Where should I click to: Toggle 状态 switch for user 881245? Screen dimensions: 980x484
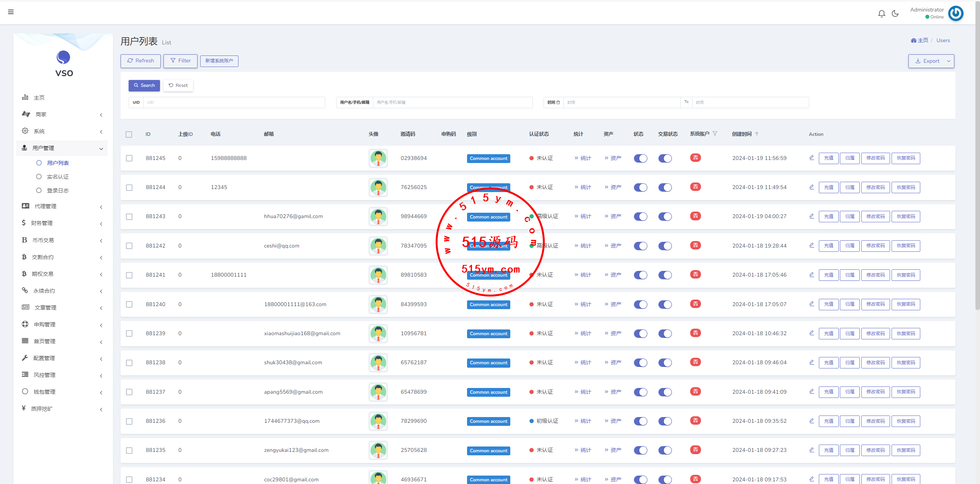(640, 158)
